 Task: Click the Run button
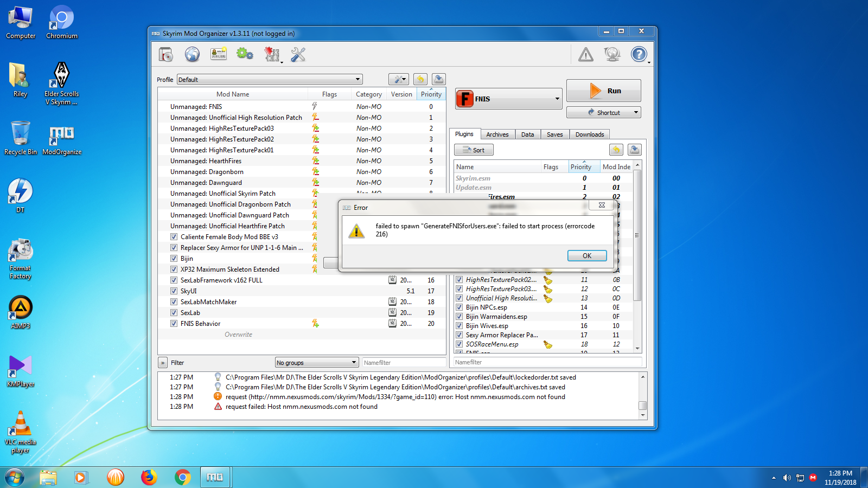coord(604,91)
